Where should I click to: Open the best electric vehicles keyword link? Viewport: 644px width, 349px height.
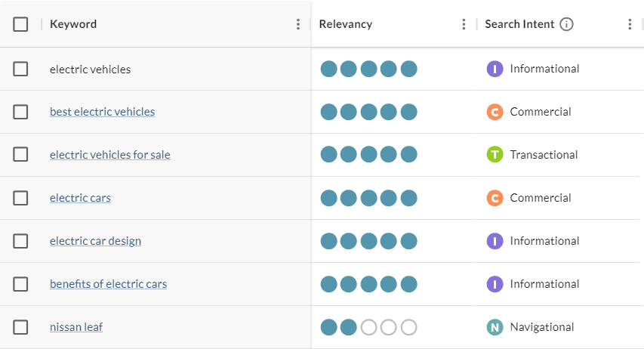102,112
